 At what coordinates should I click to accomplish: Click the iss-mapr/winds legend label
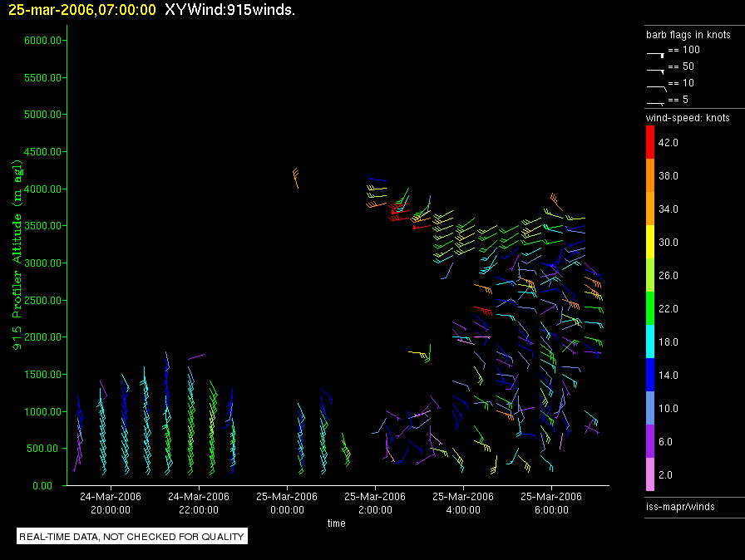point(680,507)
